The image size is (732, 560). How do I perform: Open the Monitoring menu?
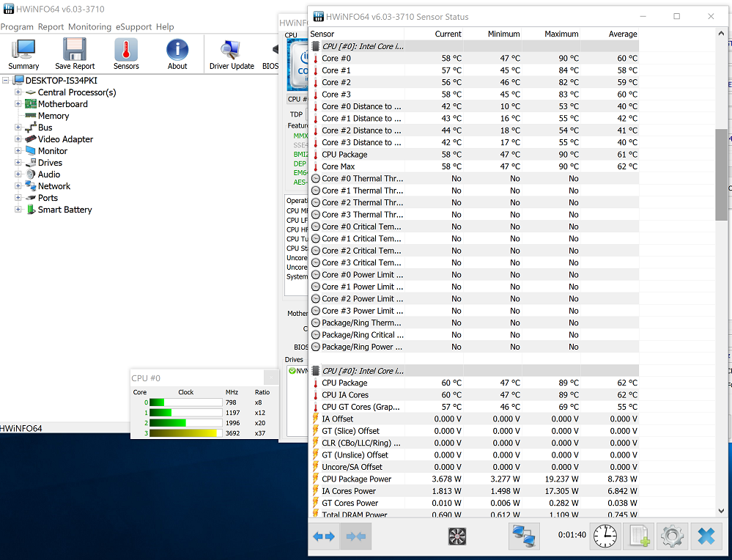(x=89, y=27)
